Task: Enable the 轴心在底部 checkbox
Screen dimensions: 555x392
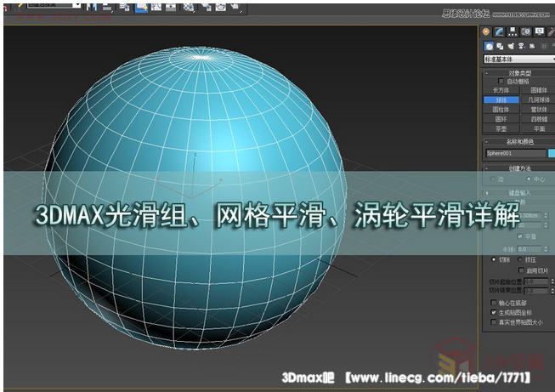Action: [x=494, y=303]
